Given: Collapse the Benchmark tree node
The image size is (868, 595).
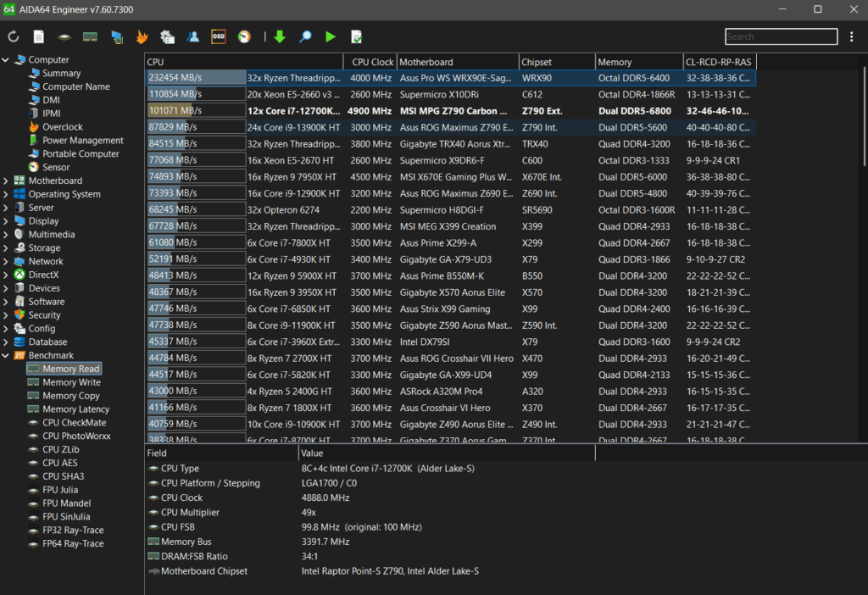Looking at the screenshot, I should [x=7, y=354].
